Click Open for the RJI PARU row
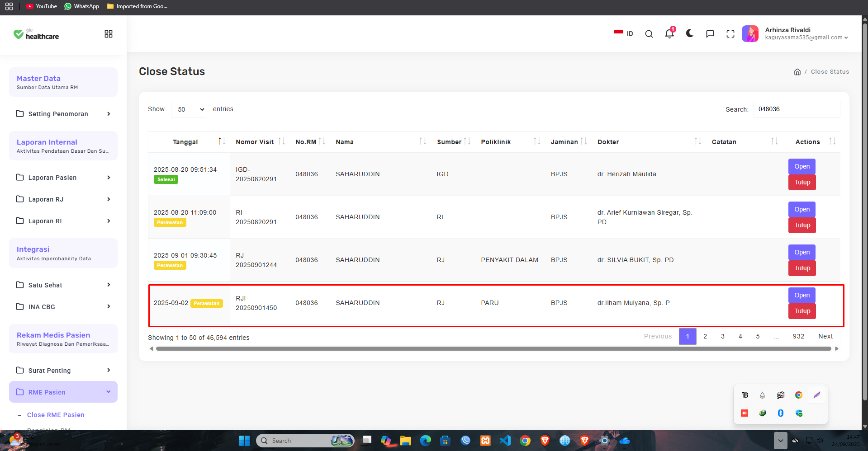Screen dimensions: 868x451 [802, 295]
